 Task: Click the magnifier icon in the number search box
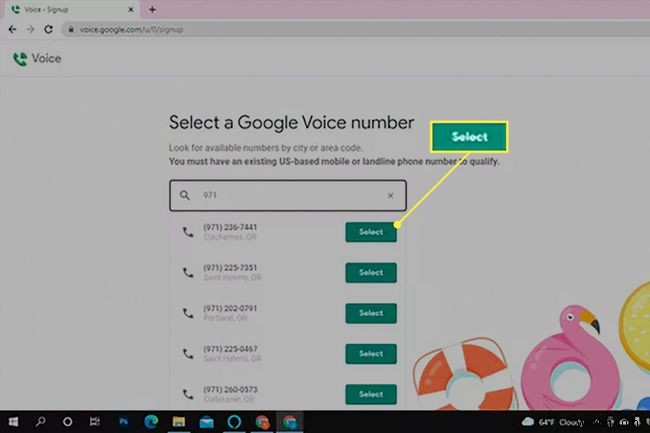(185, 195)
